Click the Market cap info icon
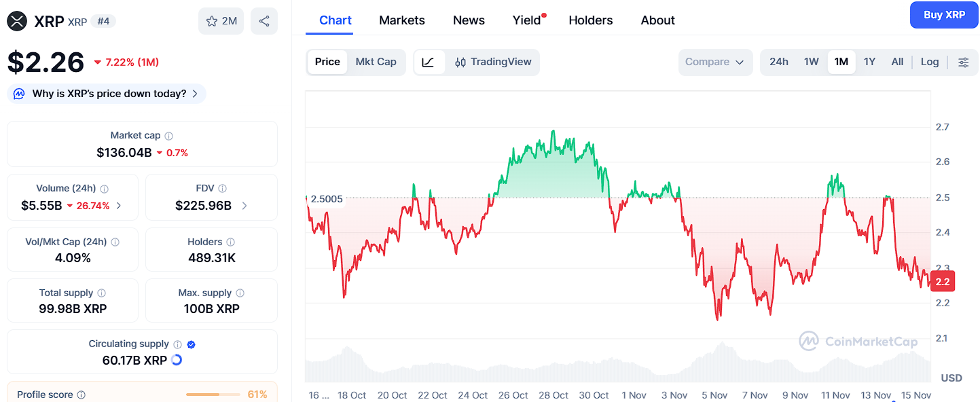 pyautogui.click(x=169, y=136)
